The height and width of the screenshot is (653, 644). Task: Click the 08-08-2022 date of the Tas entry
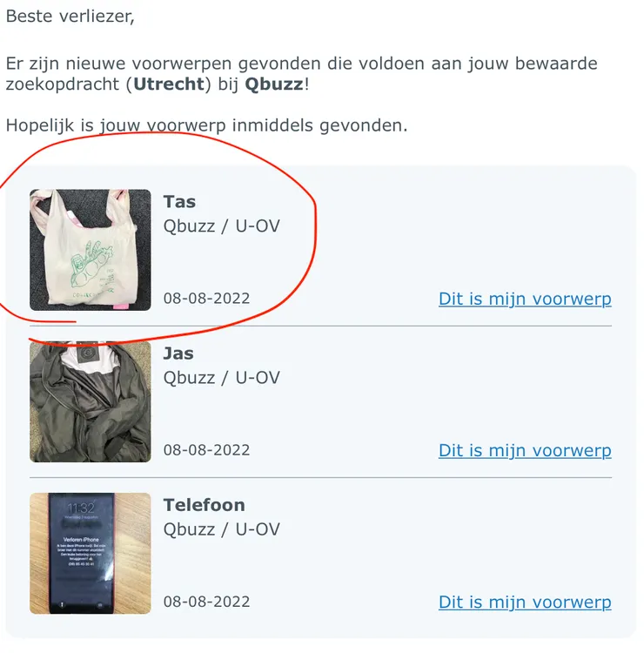(x=206, y=298)
